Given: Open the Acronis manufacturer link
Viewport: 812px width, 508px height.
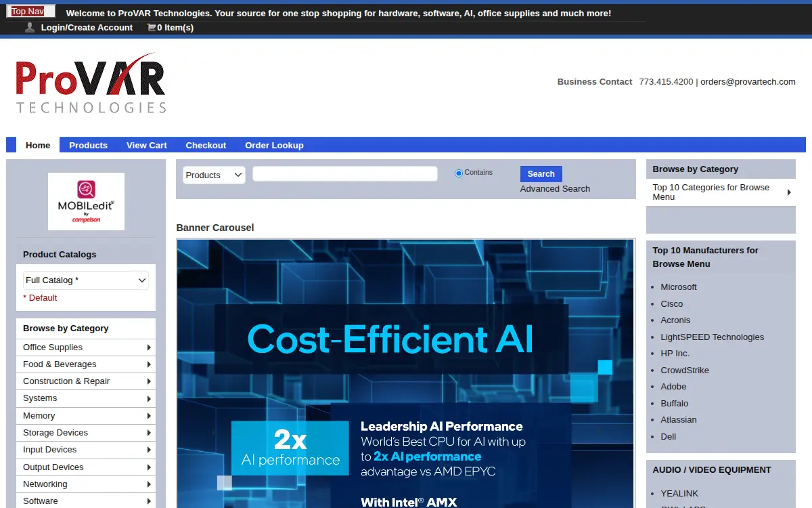Looking at the screenshot, I should click(675, 320).
